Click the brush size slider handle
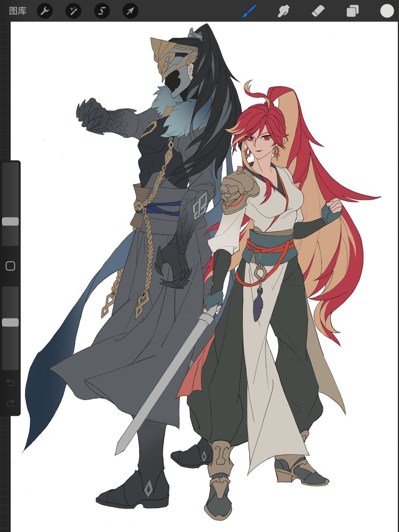This screenshot has width=399, height=532. pyautogui.click(x=10, y=222)
